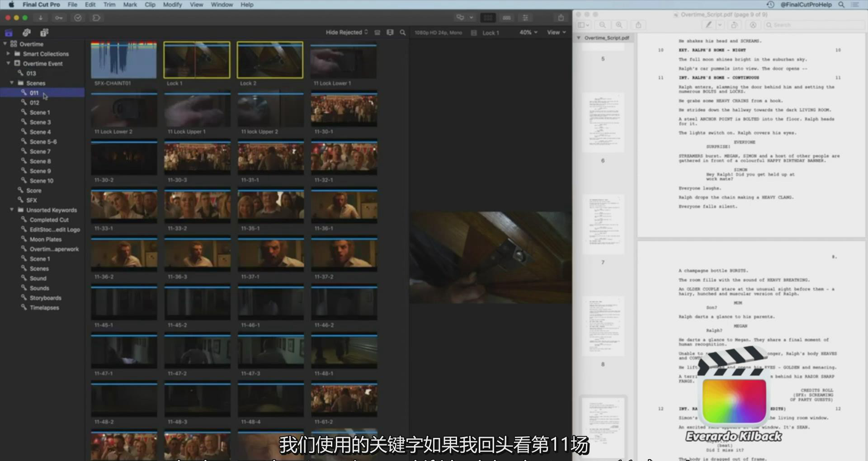Screen dimensions: 868x461
Task: Click the Background Tasks checkmark icon
Action: click(78, 18)
